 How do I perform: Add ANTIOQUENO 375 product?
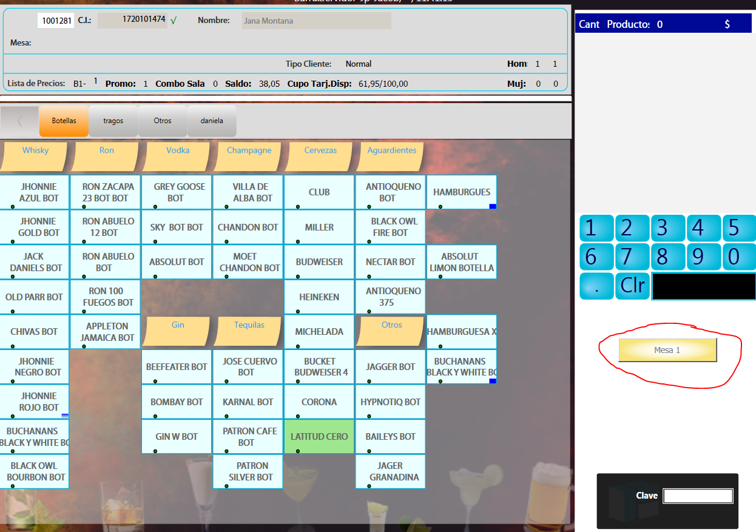pos(391,297)
